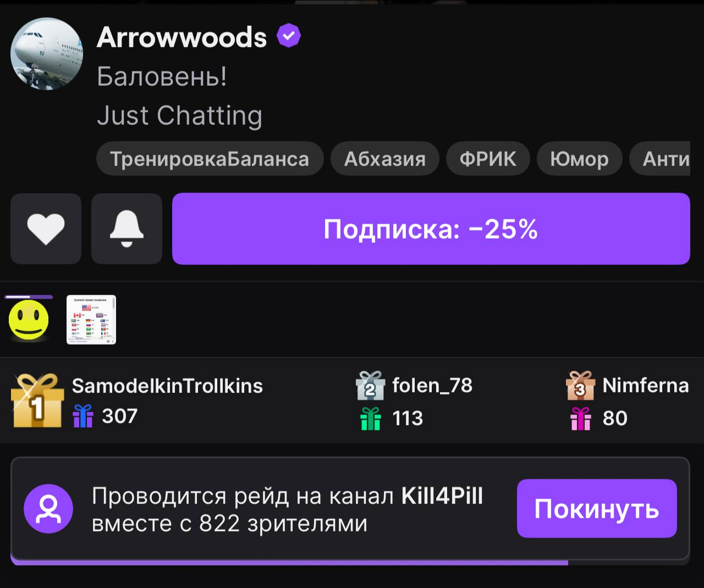This screenshot has width=704, height=588.
Task: Click the Покинуть raid button
Action: (x=597, y=508)
